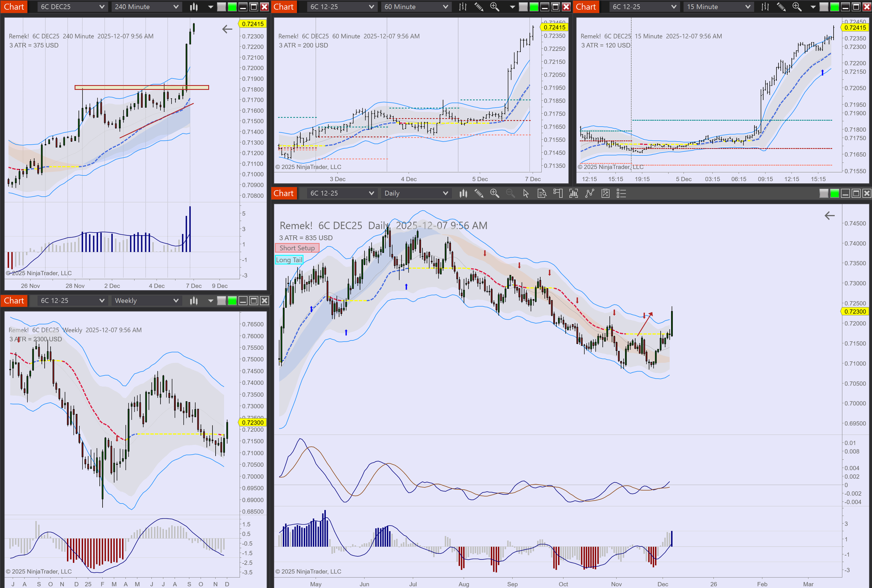
Task: Click green interval link button in Daily chart
Action: (834, 194)
